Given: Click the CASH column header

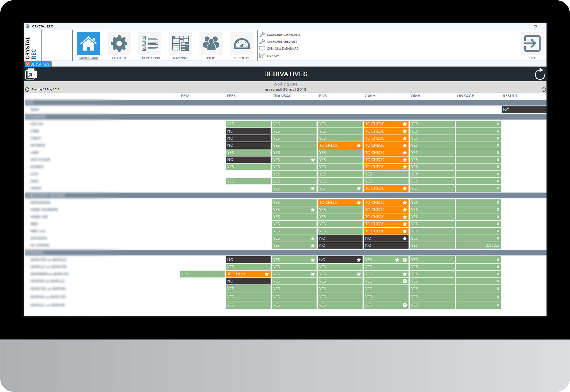Looking at the screenshot, I should [370, 96].
